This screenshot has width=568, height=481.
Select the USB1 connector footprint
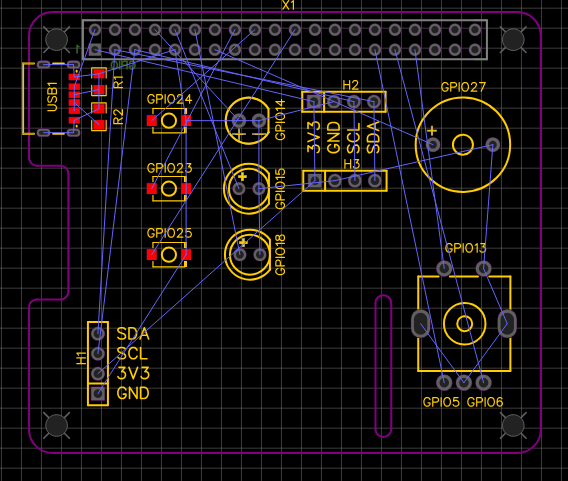(x=51, y=99)
